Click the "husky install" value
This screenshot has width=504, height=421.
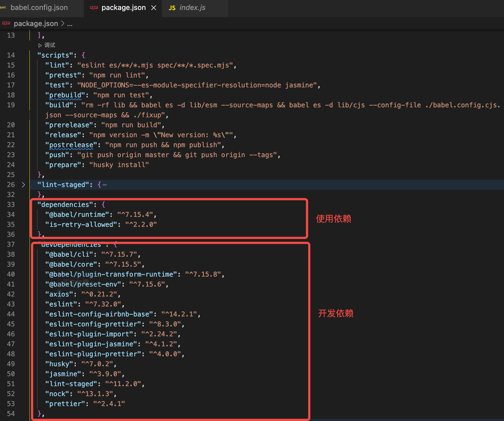coord(119,165)
